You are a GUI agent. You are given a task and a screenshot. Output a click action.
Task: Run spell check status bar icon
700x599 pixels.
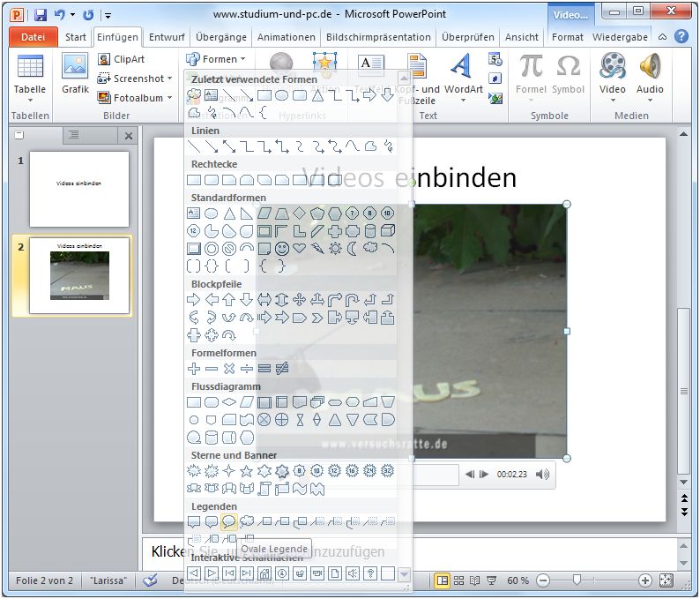[x=151, y=580]
